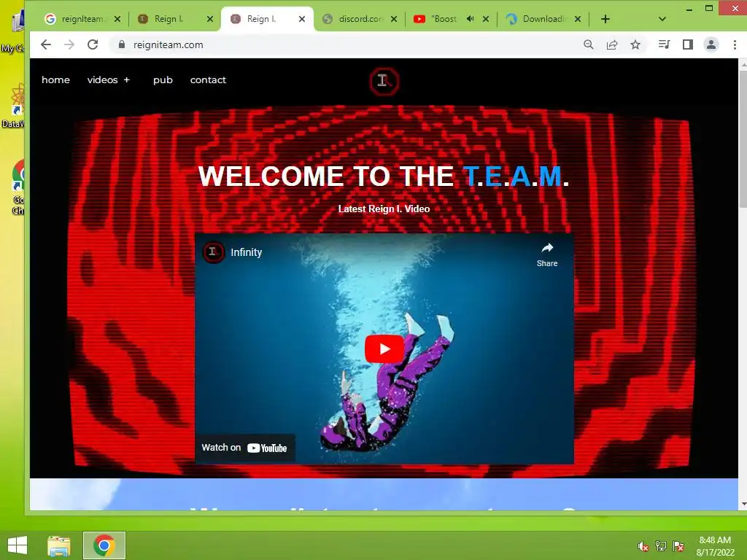The width and height of the screenshot is (747, 560).
Task: Open File Explorer from taskbar
Action: point(58,545)
